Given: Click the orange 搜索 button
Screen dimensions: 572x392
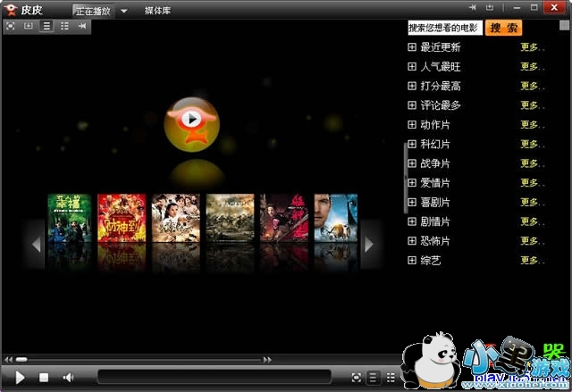Looking at the screenshot, I should point(503,28).
